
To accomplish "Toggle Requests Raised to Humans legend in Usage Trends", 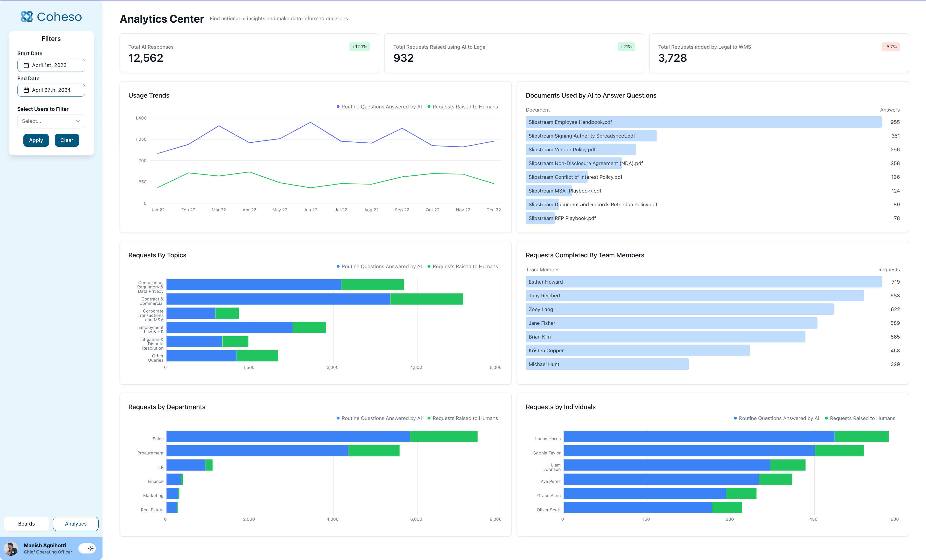I will [x=463, y=107].
